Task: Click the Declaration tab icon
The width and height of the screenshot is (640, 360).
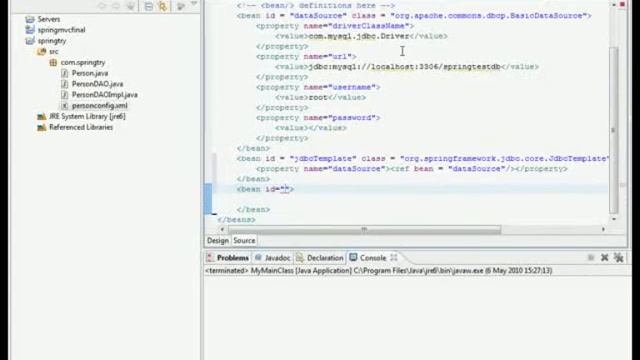Action: pos(300,258)
